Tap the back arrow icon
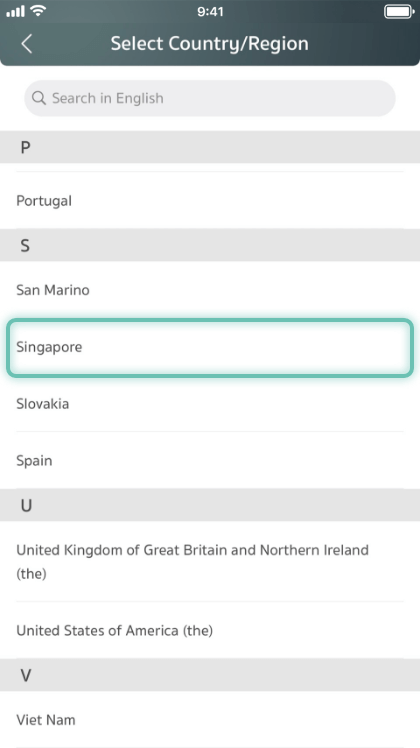 tap(27, 44)
